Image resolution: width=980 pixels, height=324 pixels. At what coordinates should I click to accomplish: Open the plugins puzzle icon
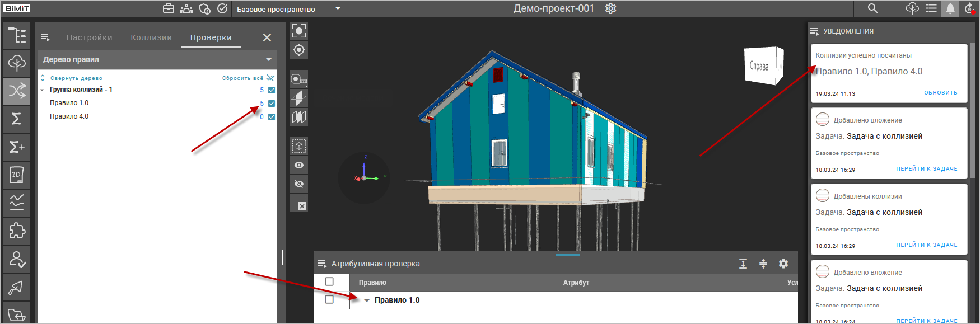[x=17, y=231]
